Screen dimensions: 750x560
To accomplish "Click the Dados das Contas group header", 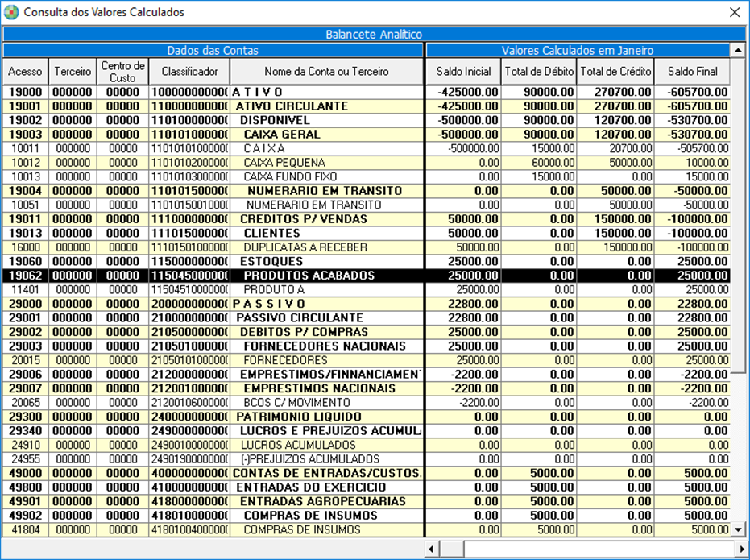I will pos(213,50).
